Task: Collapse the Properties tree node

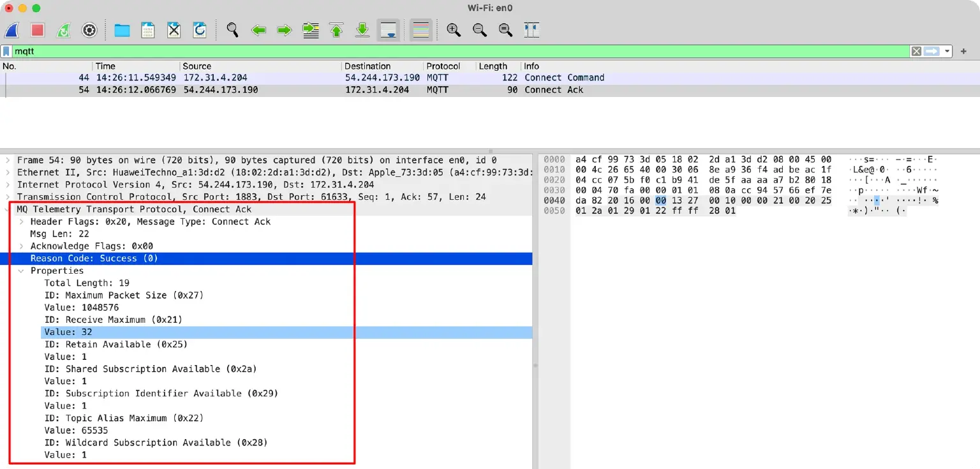Action: click(x=22, y=271)
